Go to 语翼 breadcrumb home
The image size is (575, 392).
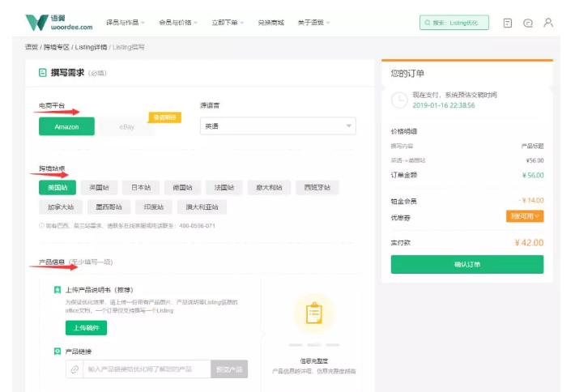(32, 47)
